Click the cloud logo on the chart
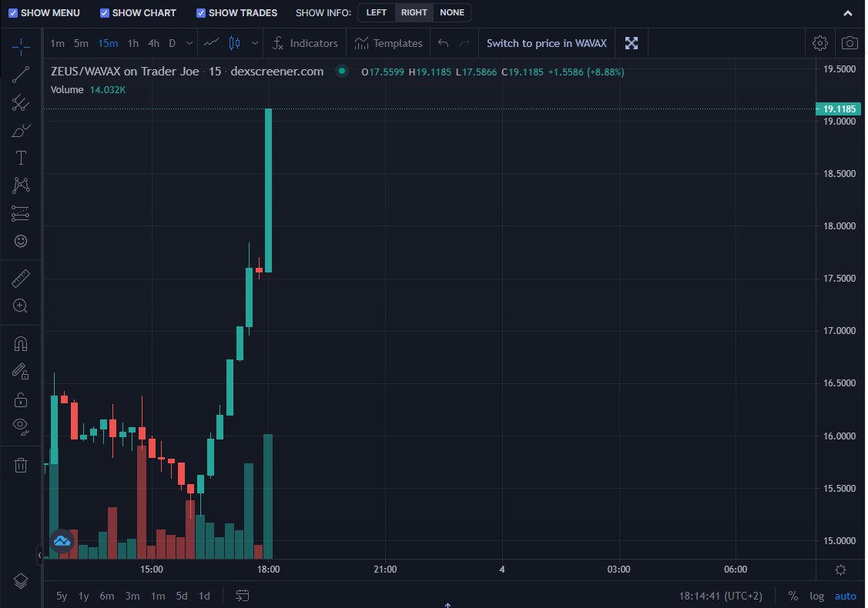 click(62, 541)
